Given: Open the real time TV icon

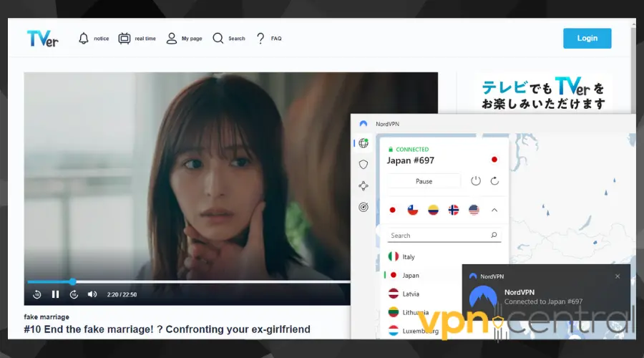Looking at the screenshot, I should 125,38.
